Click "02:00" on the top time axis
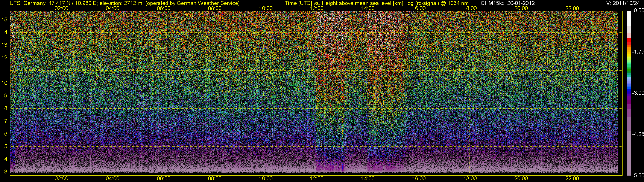This screenshot has width=644, height=182. 61,8
